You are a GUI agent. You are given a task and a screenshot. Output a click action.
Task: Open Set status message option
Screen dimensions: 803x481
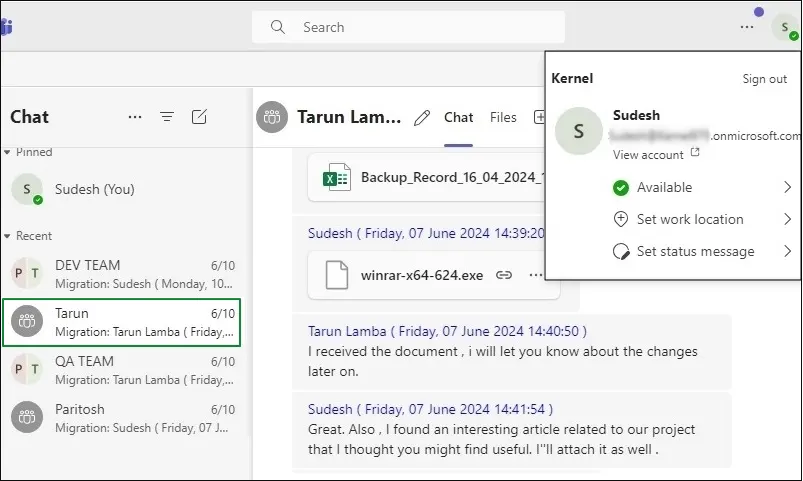[x=702, y=252]
